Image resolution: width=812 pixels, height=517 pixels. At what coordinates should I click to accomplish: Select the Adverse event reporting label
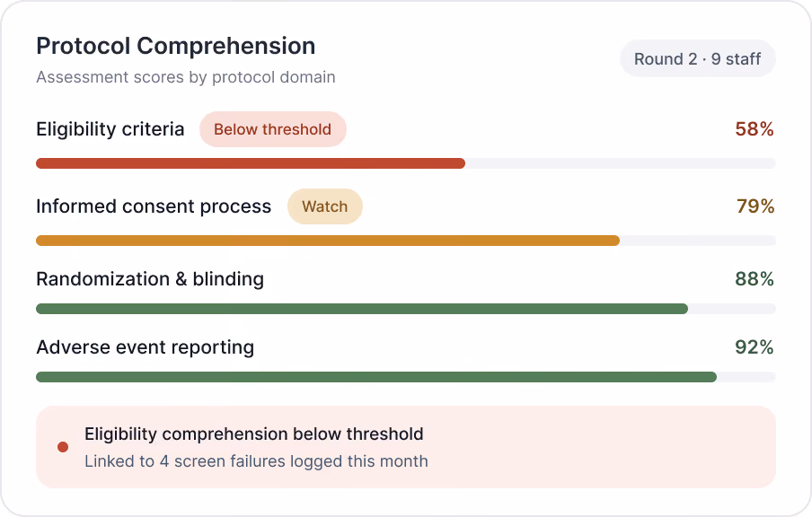pos(146,346)
